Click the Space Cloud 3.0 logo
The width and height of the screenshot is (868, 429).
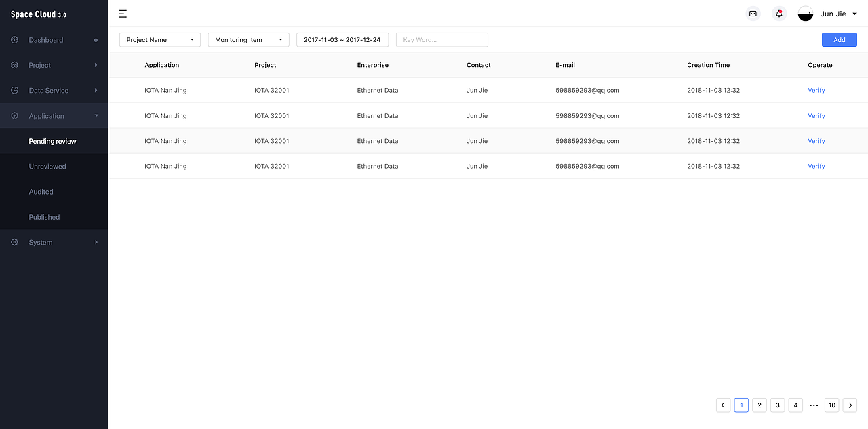pos(39,14)
